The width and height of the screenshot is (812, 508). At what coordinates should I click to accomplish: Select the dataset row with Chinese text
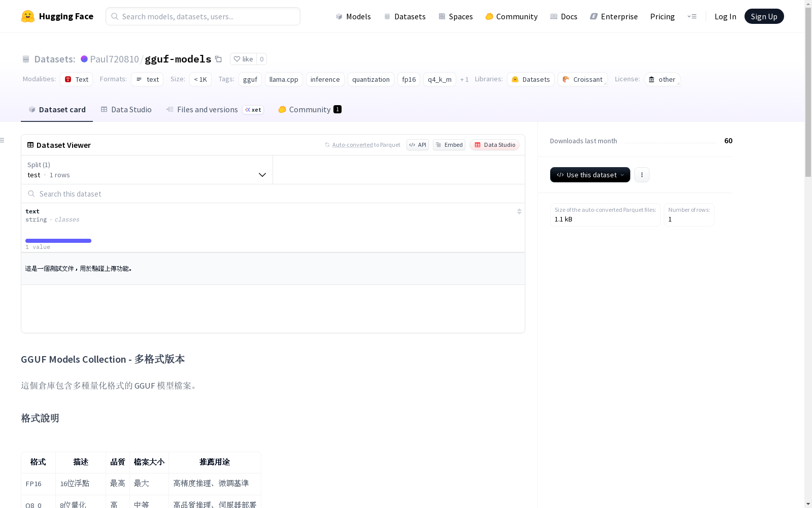pos(273,268)
